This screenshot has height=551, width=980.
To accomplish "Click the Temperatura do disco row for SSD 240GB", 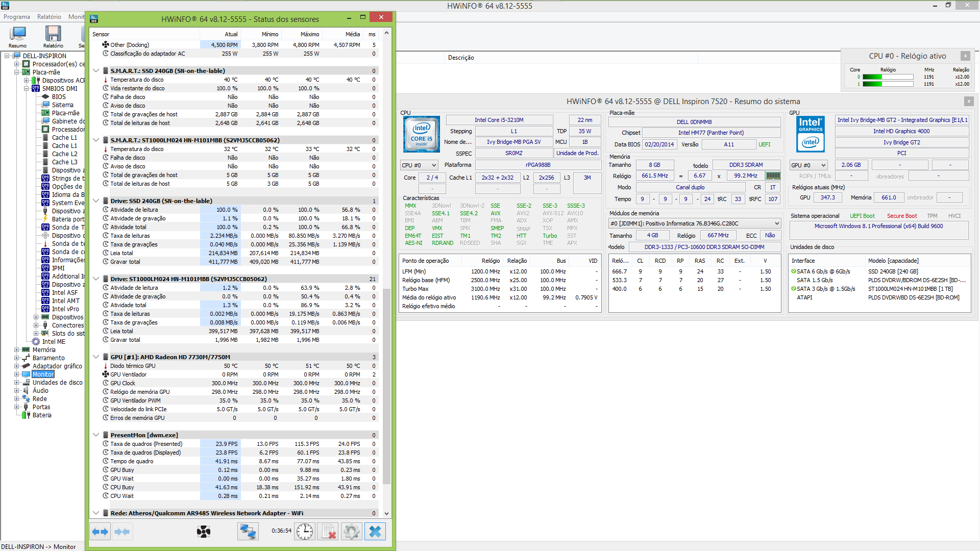I will coord(239,80).
